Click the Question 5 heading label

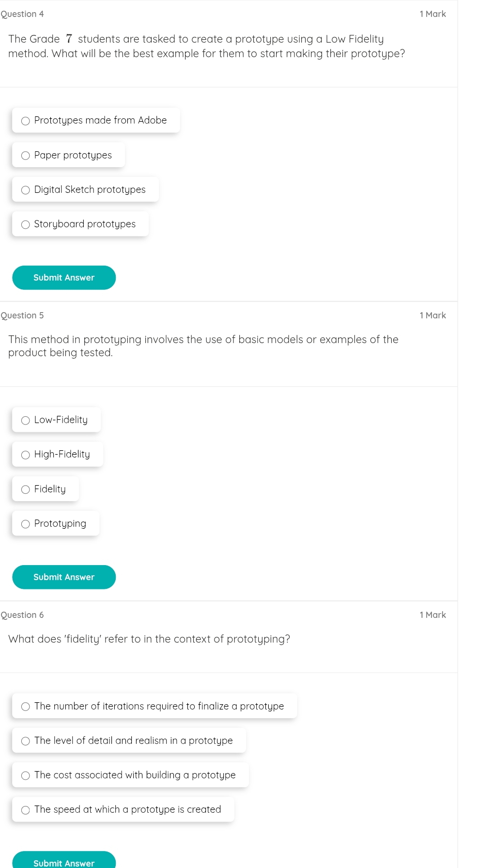pos(22,316)
